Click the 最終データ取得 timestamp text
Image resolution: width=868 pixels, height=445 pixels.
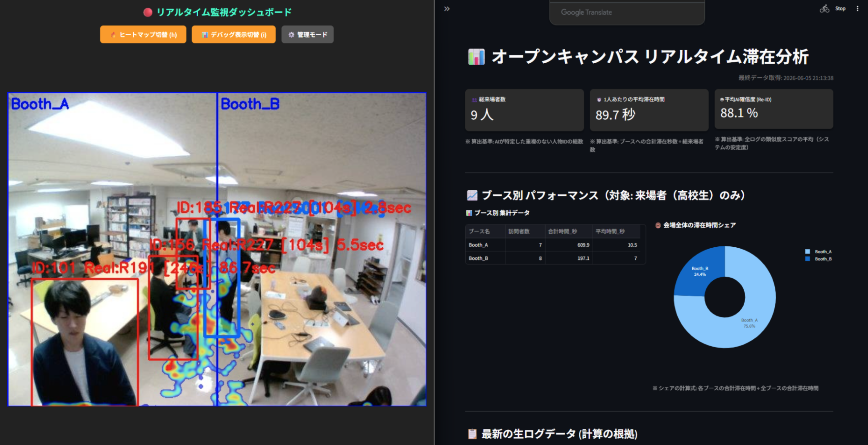coord(786,78)
